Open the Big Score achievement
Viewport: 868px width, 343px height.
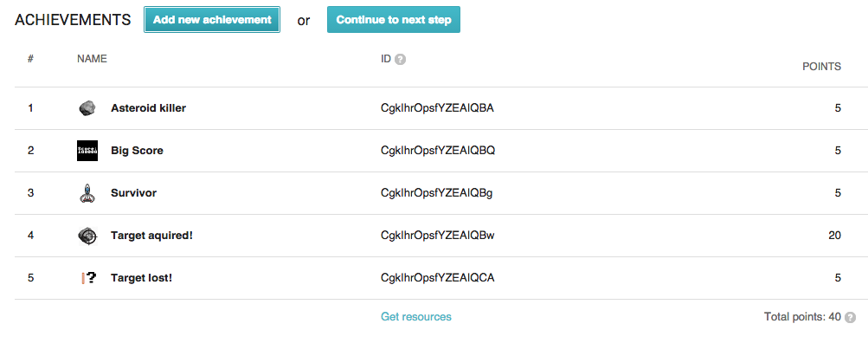(x=137, y=151)
